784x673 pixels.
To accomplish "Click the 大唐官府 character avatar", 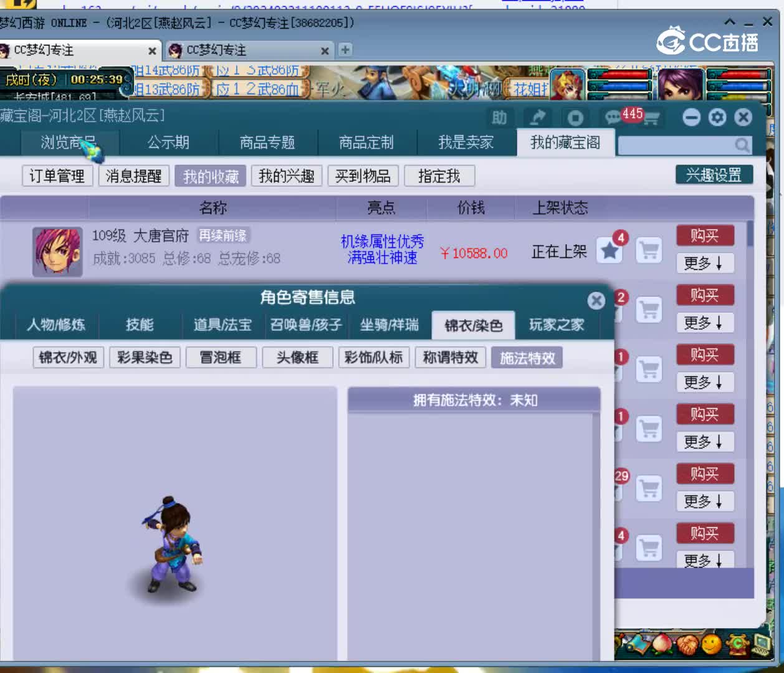I will [57, 252].
